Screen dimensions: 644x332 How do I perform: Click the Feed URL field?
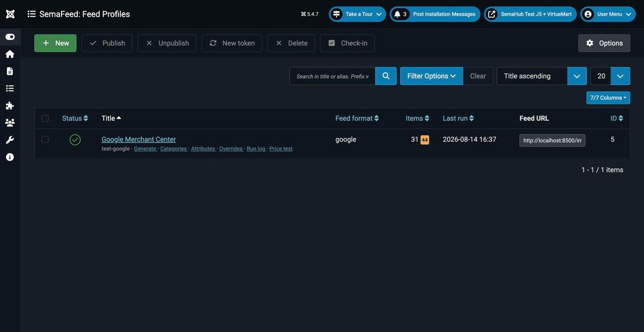[x=552, y=140]
